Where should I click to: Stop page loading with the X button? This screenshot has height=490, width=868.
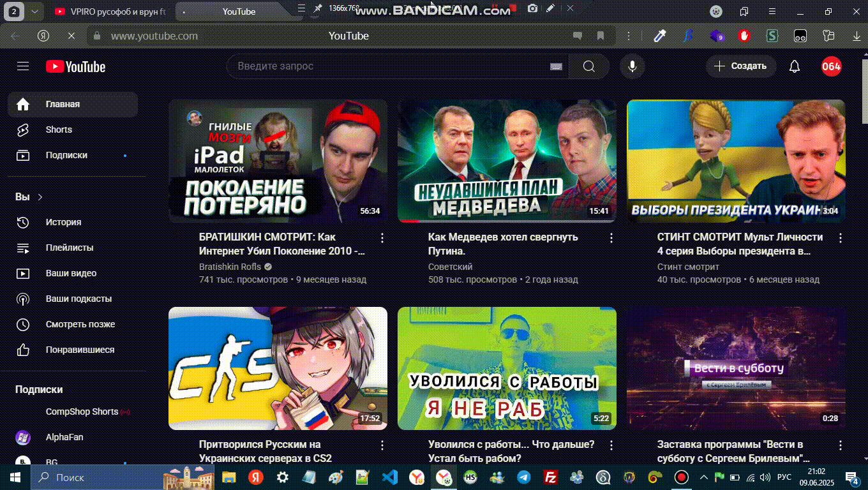click(x=71, y=36)
